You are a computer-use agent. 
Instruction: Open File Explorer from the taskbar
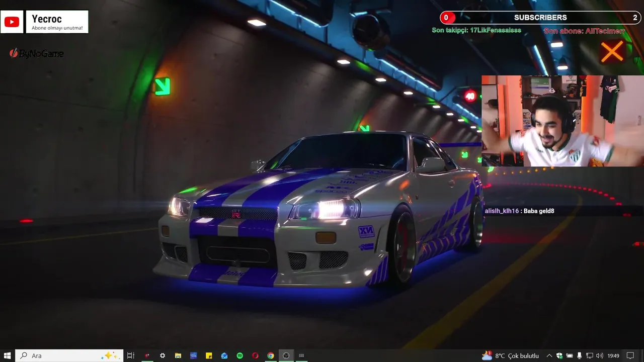(x=178, y=355)
